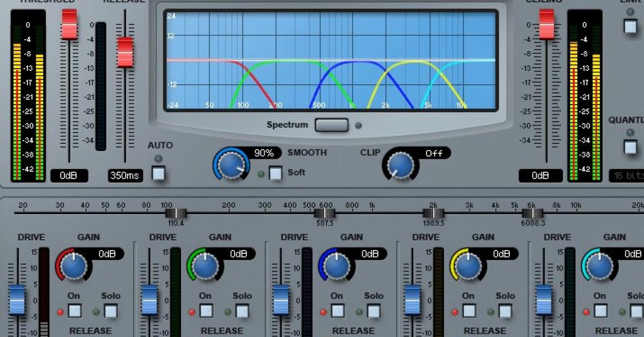Viewport: 644px width, 337px height.
Task: Toggle On for the lowest frequency band
Action: coord(74,310)
